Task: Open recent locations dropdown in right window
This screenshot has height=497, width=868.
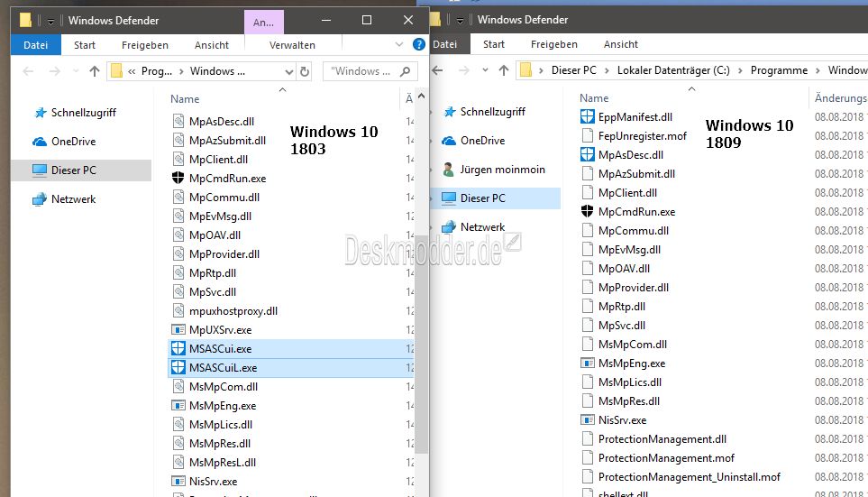Action: pos(485,70)
